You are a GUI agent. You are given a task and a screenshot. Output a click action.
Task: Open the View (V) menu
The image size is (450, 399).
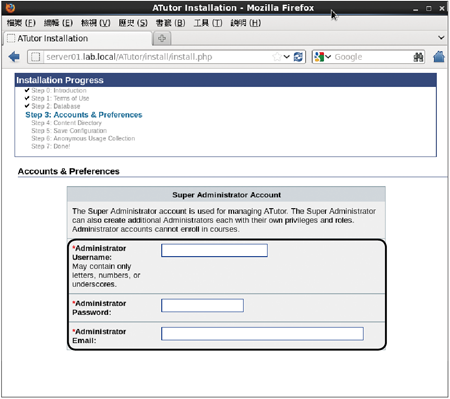click(x=96, y=23)
